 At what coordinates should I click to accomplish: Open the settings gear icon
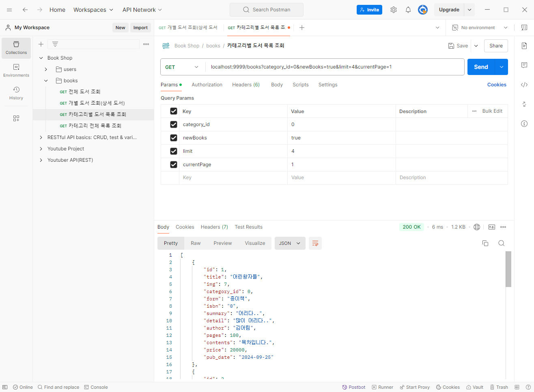[x=394, y=10]
